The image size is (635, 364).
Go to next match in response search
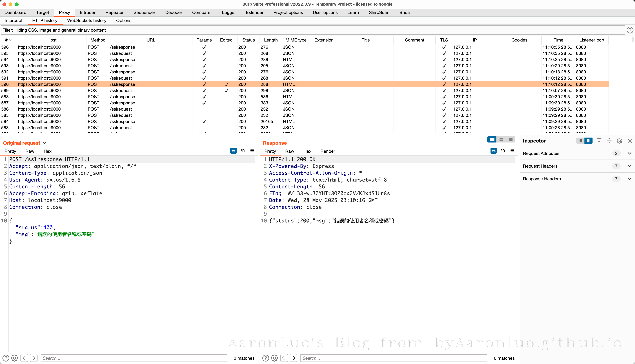coord(293,358)
